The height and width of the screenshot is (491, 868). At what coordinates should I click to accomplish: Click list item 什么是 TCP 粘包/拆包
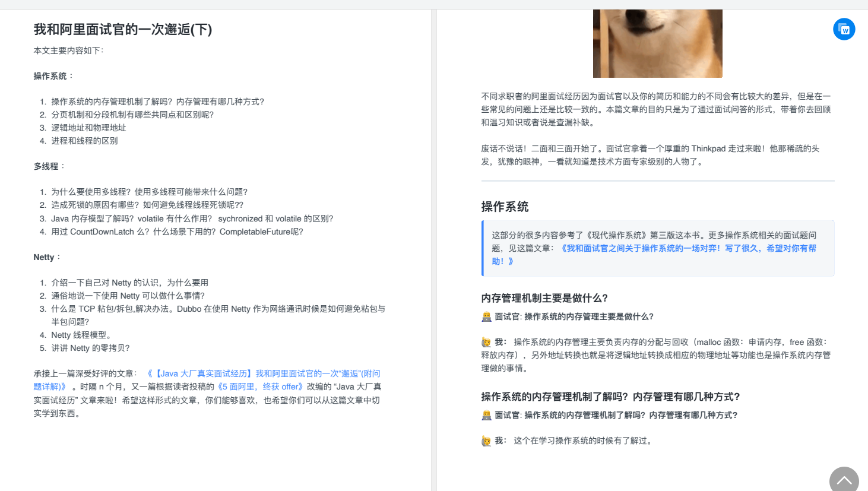[218, 315]
